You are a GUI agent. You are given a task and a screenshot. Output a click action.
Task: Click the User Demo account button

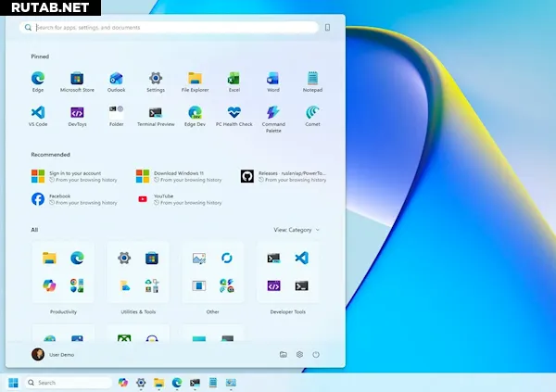[54, 354]
